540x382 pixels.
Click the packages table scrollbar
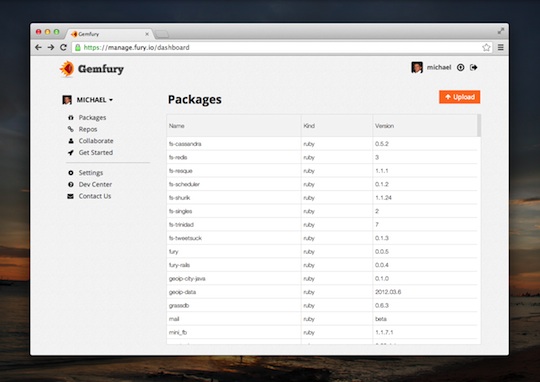tap(479, 125)
